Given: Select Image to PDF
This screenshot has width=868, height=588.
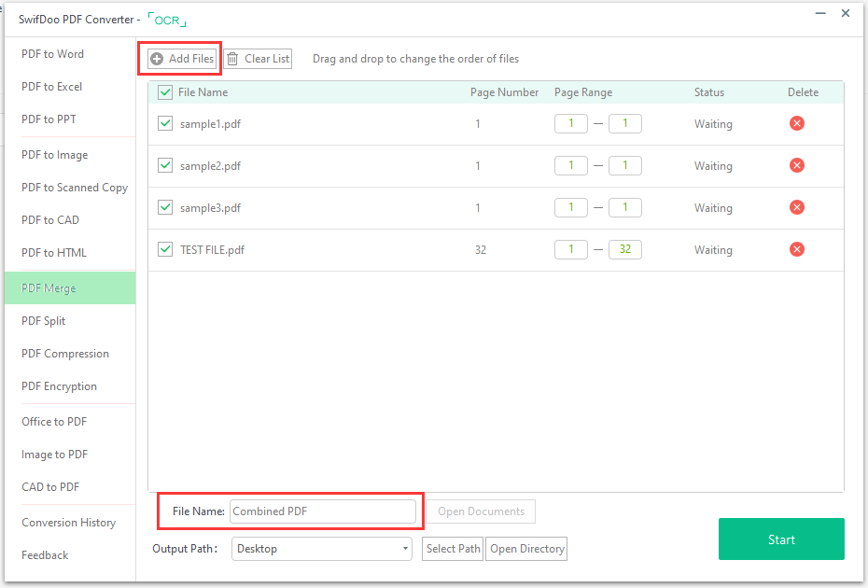Looking at the screenshot, I should pyautogui.click(x=55, y=455).
